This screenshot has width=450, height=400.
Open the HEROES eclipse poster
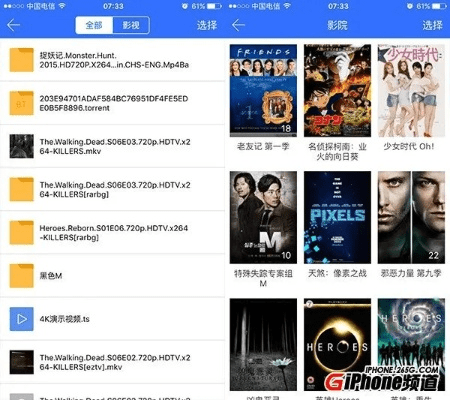tap(337, 344)
